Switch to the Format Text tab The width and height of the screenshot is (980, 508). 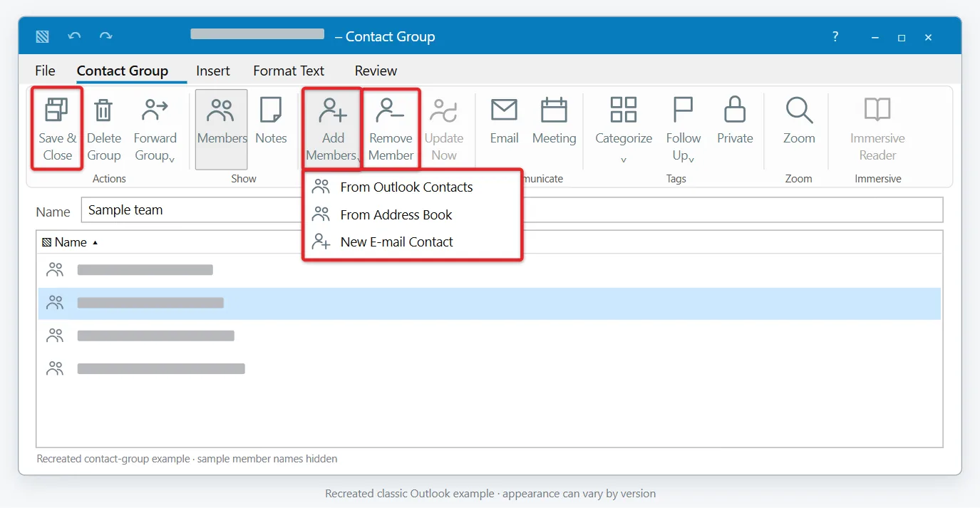[289, 71]
